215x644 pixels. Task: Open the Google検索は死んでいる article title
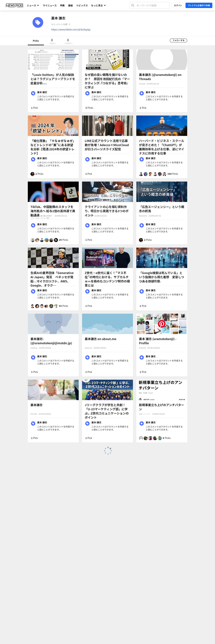(161, 277)
